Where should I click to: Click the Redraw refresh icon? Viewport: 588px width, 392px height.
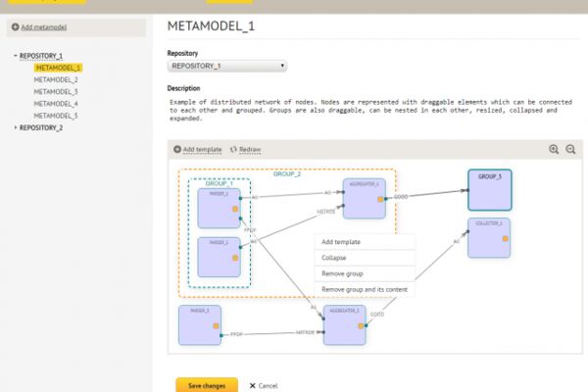pos(233,149)
